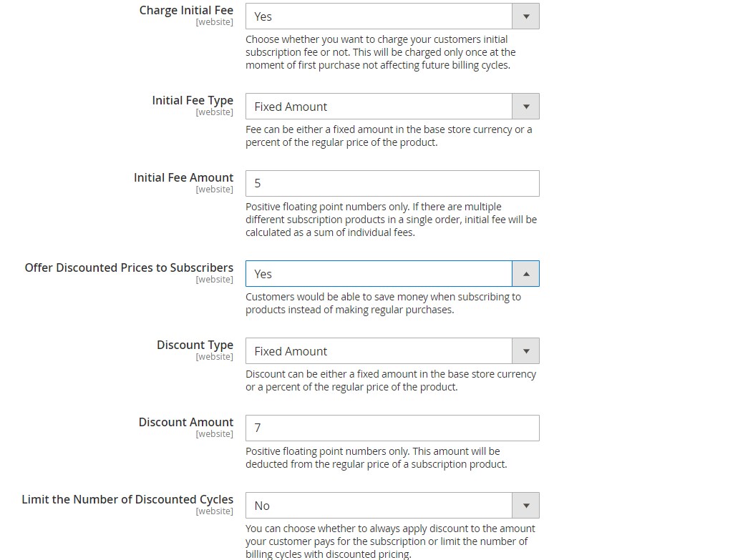Open the Limit the Number of Discounted Cycles dropdown
The height and width of the screenshot is (560, 753).
[392, 506]
